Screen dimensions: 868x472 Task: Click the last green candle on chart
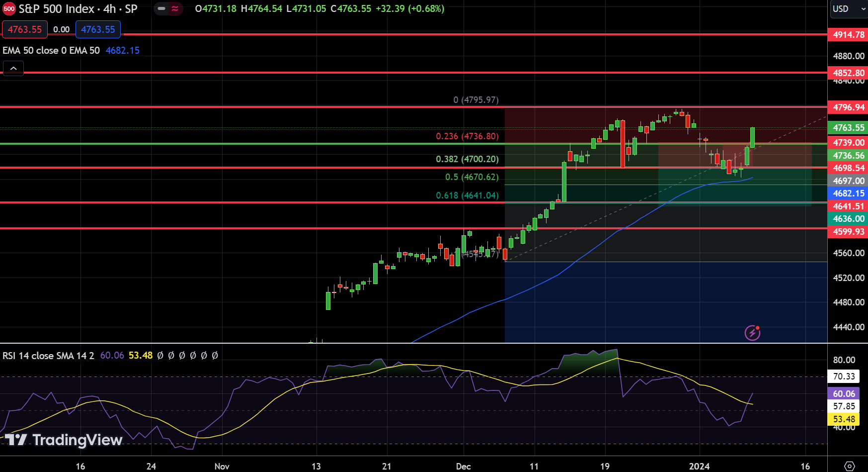tap(753, 137)
